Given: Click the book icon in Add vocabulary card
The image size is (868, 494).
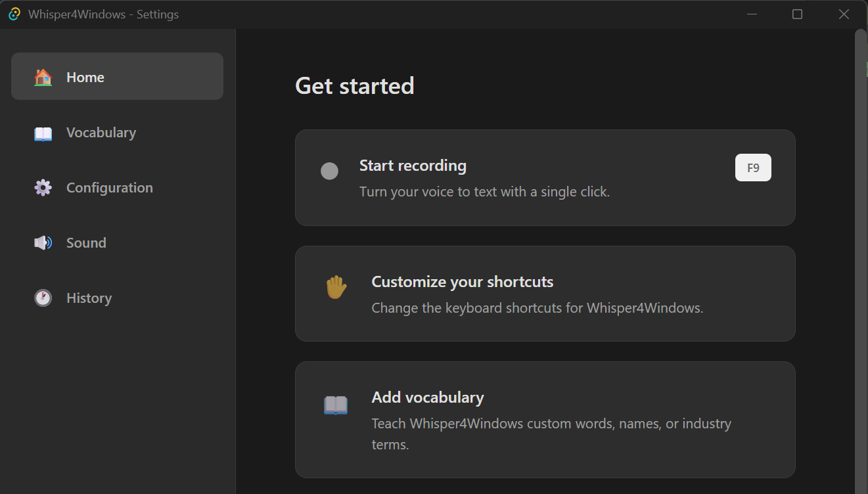Looking at the screenshot, I should 336,405.
